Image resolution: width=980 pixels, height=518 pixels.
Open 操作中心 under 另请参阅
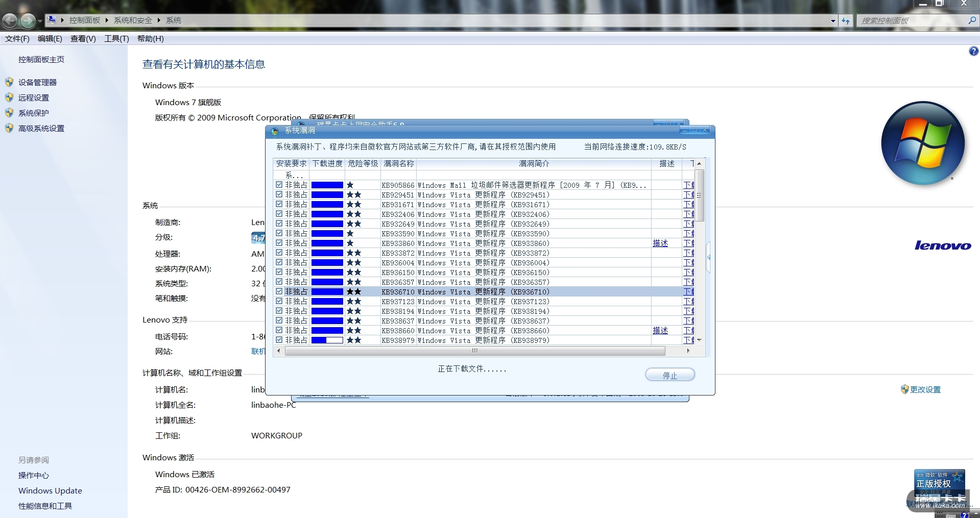tap(34, 476)
